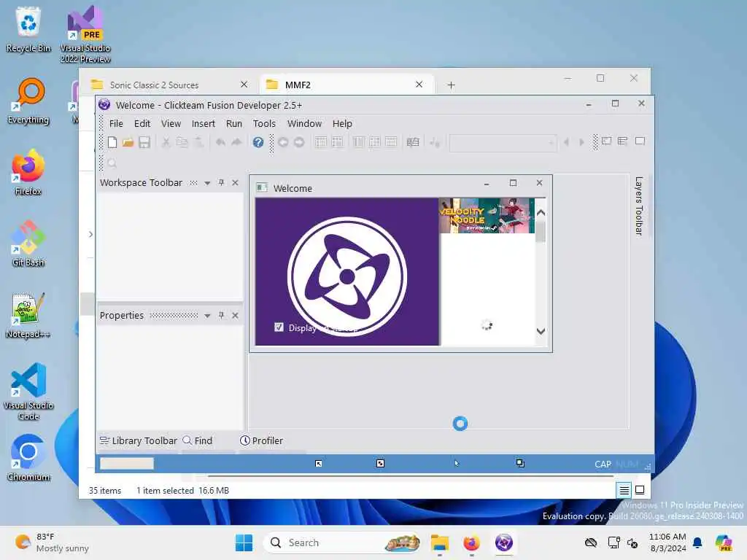Close the Workspace Toolbar panel
Screen dimensions: 747x560
click(235, 182)
